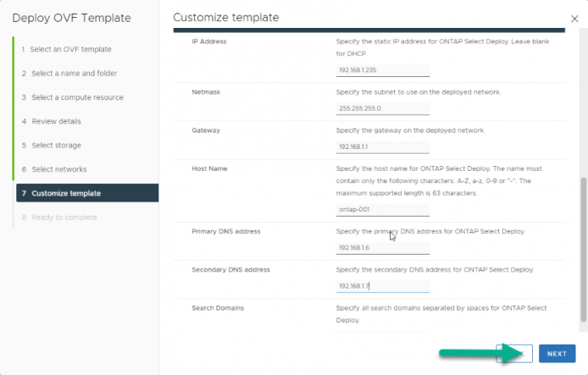Click the vertical scrollbar of the template form

coord(583,249)
